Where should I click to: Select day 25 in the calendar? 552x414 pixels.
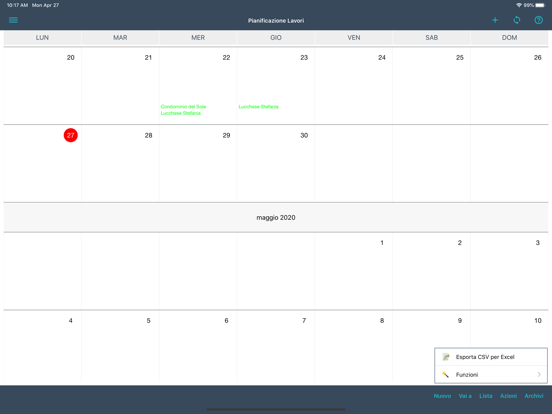[460, 57]
